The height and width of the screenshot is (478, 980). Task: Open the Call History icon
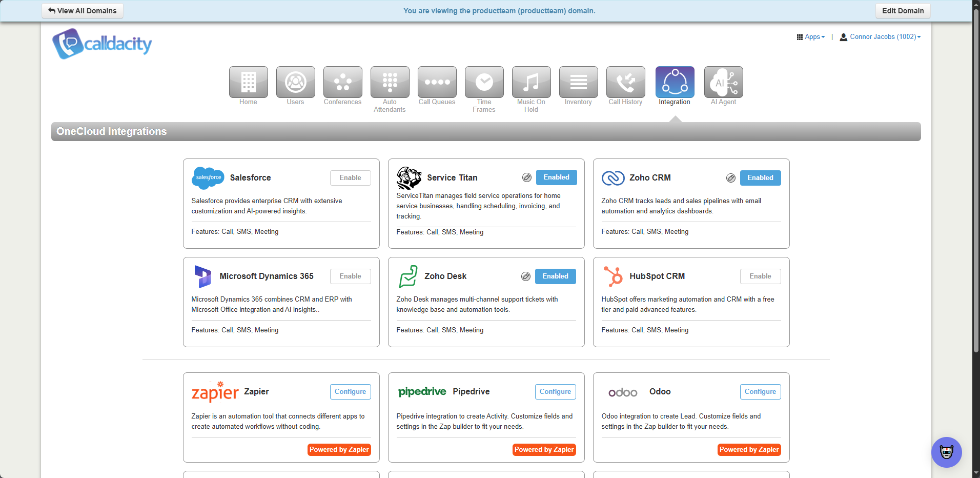625,82
